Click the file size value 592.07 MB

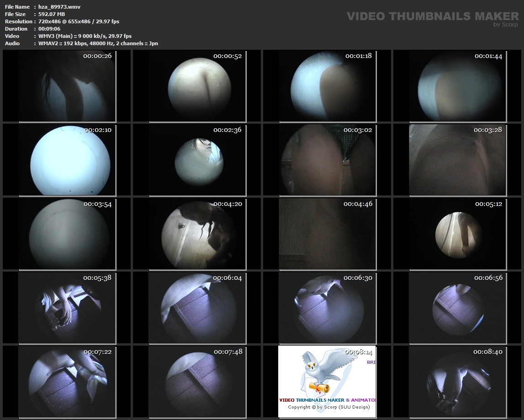[x=52, y=14]
